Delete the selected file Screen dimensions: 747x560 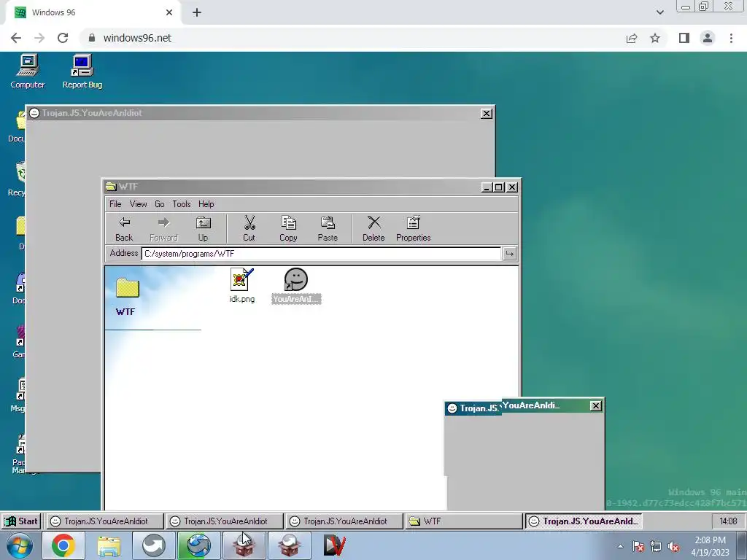point(373,228)
